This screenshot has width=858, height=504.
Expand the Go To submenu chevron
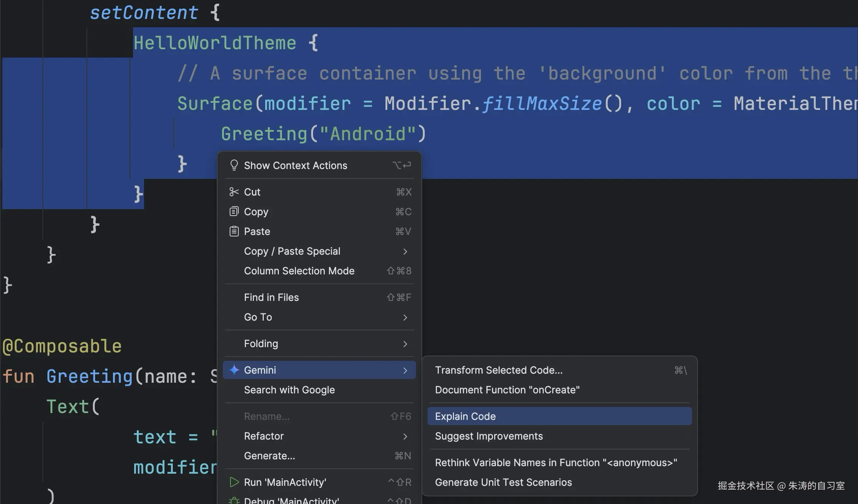pos(405,317)
